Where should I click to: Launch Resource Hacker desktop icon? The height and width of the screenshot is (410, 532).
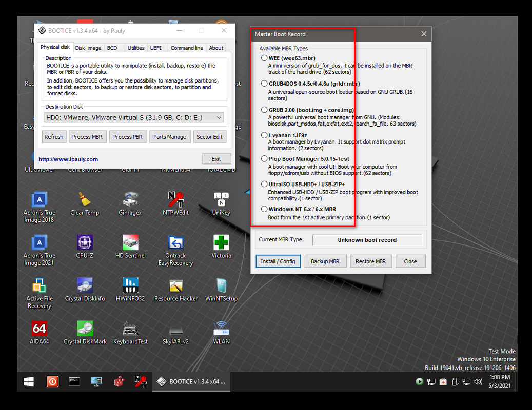tap(176, 290)
